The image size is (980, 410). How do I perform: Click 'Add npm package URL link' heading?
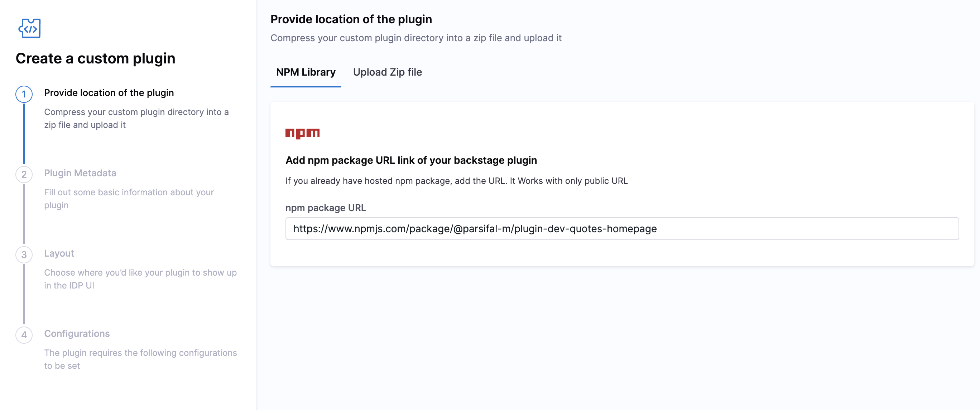coord(411,160)
